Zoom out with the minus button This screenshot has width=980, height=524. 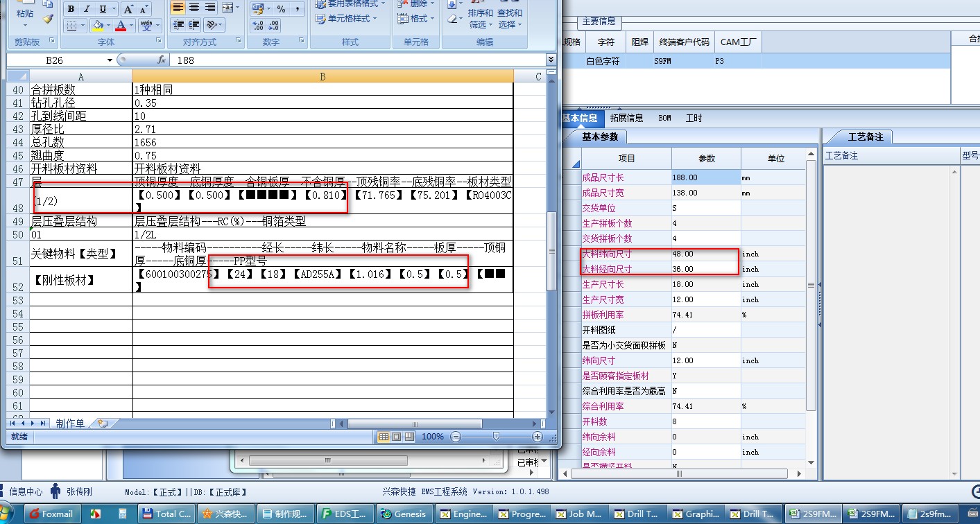click(456, 437)
